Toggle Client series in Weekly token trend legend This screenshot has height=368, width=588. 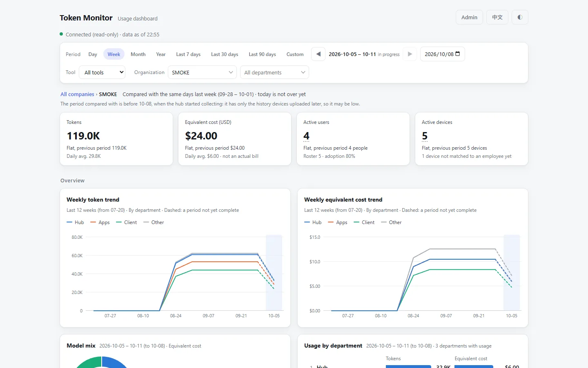click(x=127, y=222)
